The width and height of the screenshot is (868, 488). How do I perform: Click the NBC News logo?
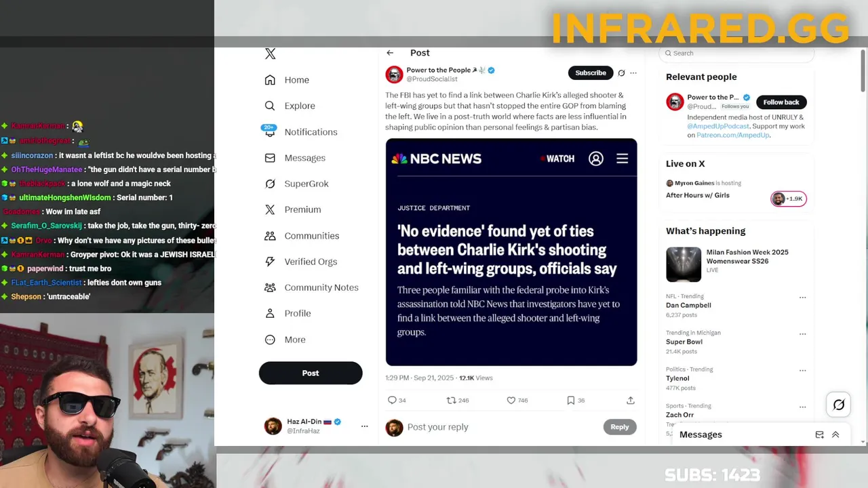point(436,159)
